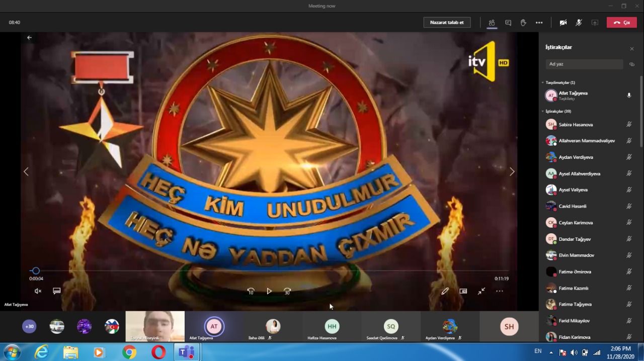Click Aydan Verdiyeva tile in bottom strip
644x361 pixels.
450,326
